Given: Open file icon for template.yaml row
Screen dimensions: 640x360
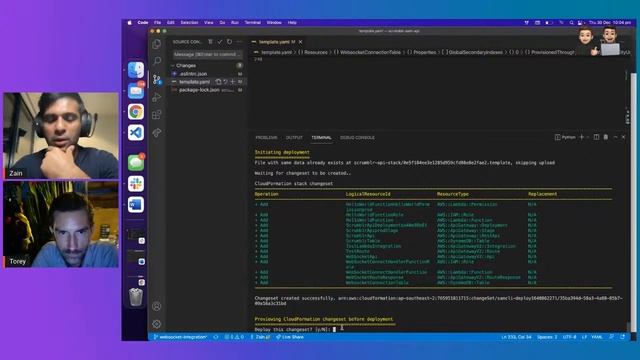Looking at the screenshot, I should (x=218, y=82).
